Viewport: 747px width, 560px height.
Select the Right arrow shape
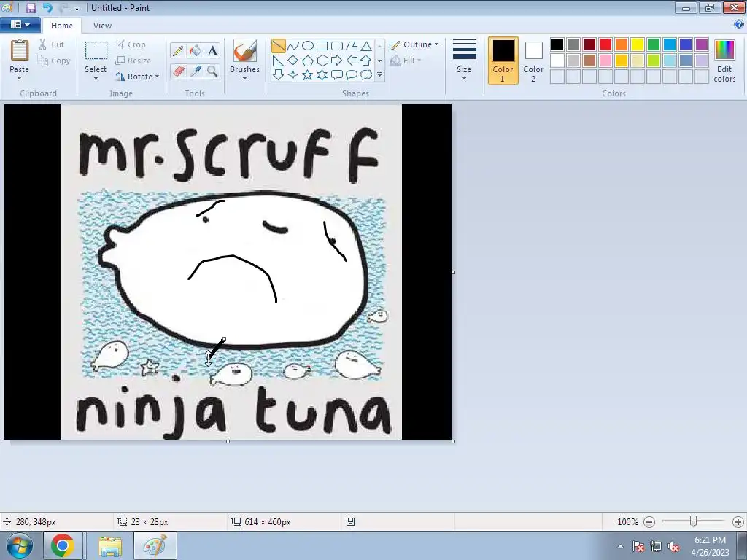click(337, 61)
